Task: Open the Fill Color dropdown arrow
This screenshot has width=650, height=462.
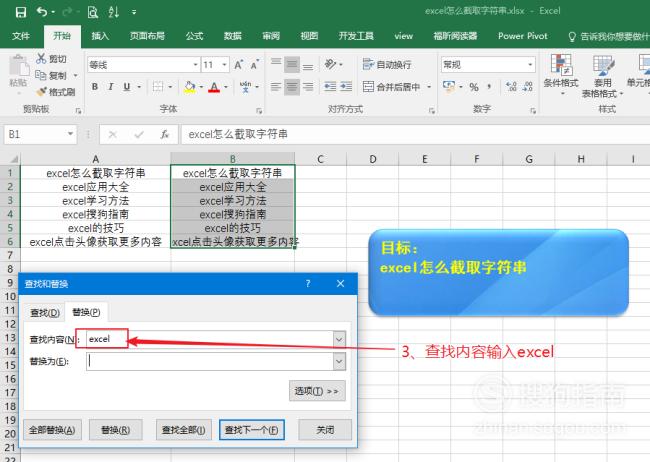Action: [201, 87]
